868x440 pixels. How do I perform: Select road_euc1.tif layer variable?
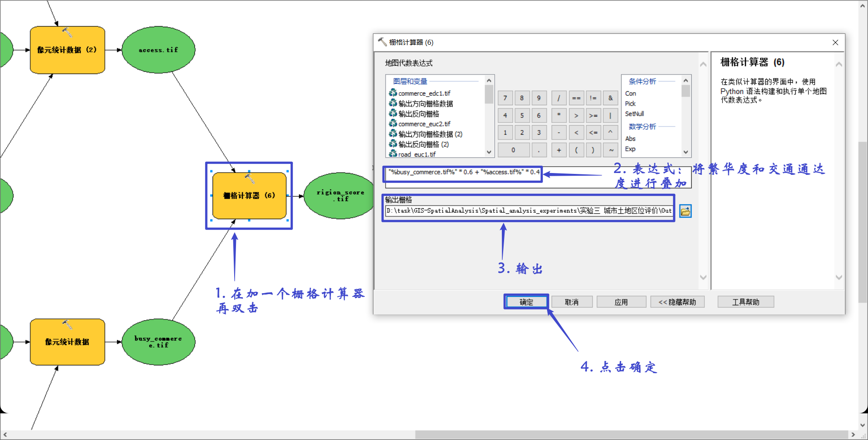click(x=417, y=154)
